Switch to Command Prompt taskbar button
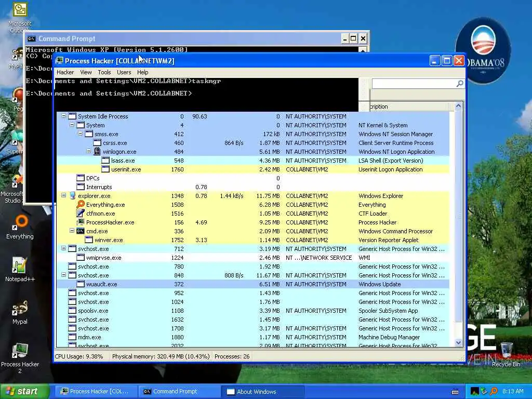Screen dimensions: 532x399 tap(178, 391)
